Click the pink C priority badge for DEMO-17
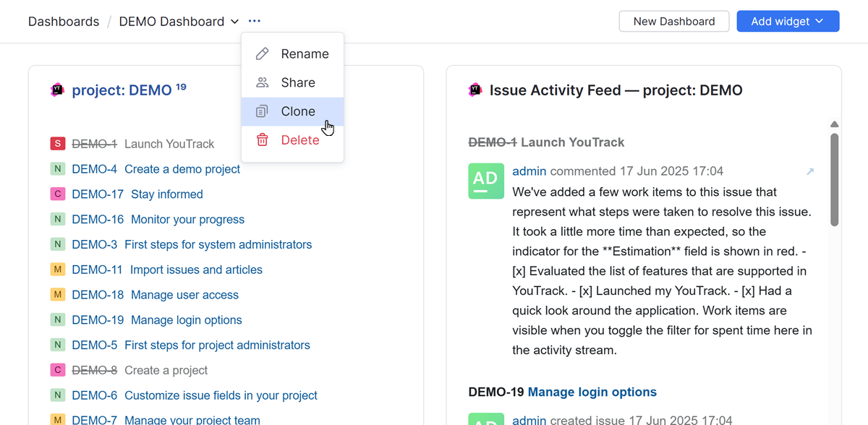 pos(58,194)
